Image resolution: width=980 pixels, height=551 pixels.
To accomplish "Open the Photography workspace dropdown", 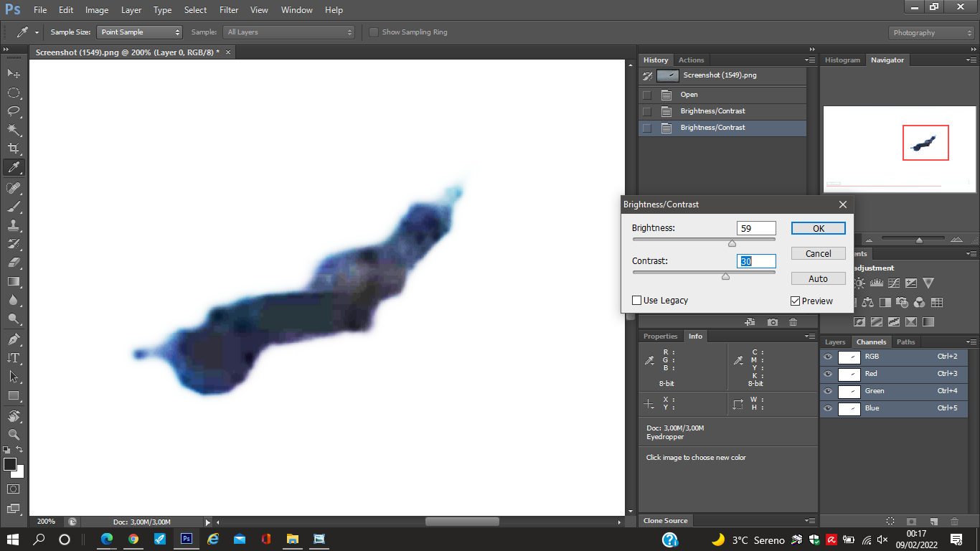I will tap(930, 33).
